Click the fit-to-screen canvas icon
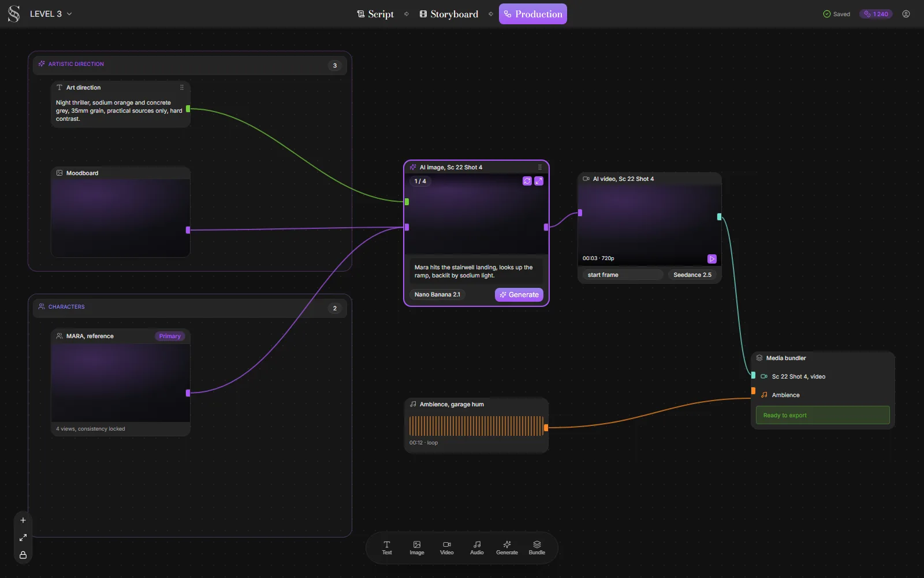The width and height of the screenshot is (924, 578). (23, 538)
